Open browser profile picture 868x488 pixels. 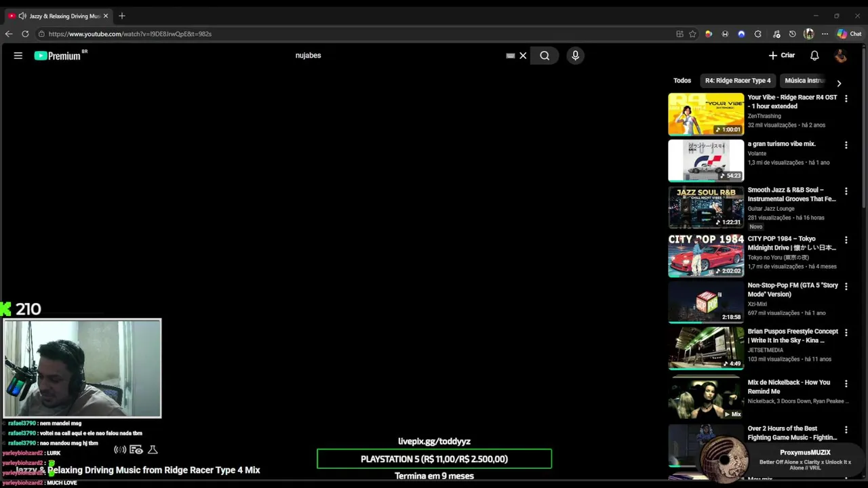pos(808,34)
